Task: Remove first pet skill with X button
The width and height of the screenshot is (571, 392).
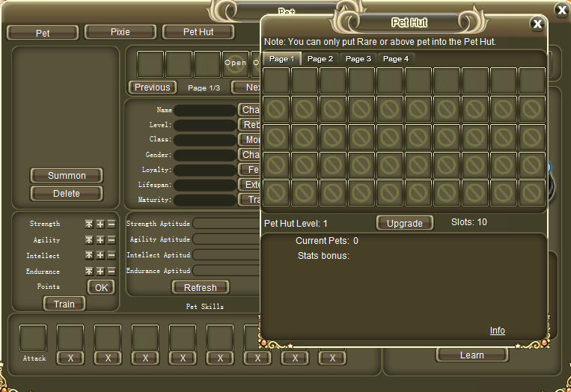Action: coord(70,358)
